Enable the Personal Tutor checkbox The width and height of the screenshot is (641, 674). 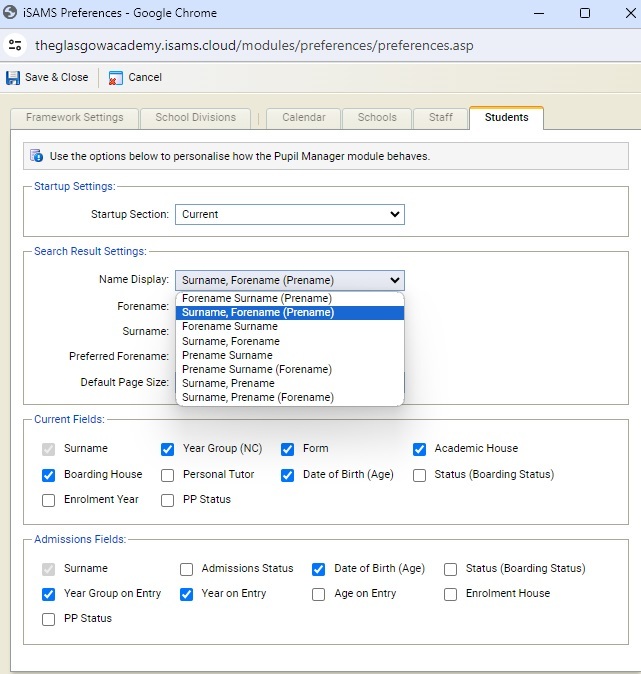168,475
